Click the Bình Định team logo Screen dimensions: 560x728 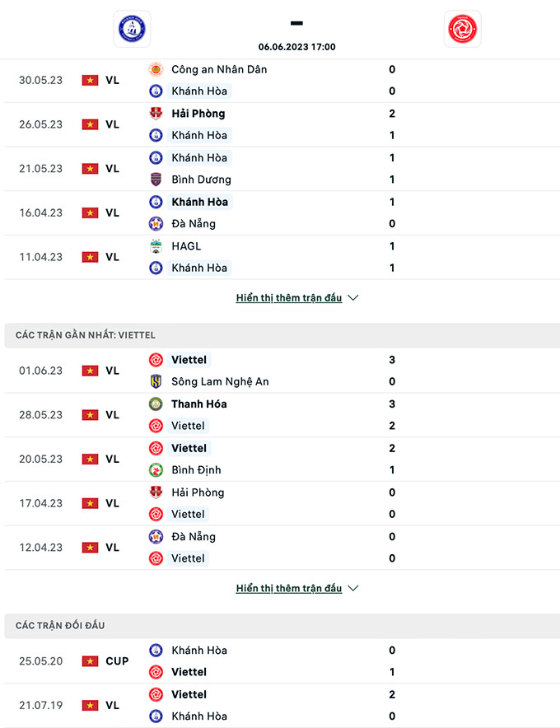click(156, 470)
